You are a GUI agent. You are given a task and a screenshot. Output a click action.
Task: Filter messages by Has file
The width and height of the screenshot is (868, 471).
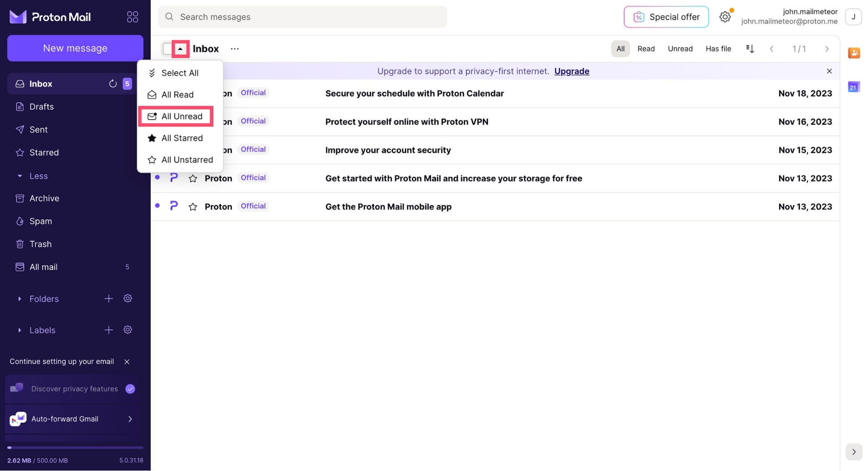(718, 49)
